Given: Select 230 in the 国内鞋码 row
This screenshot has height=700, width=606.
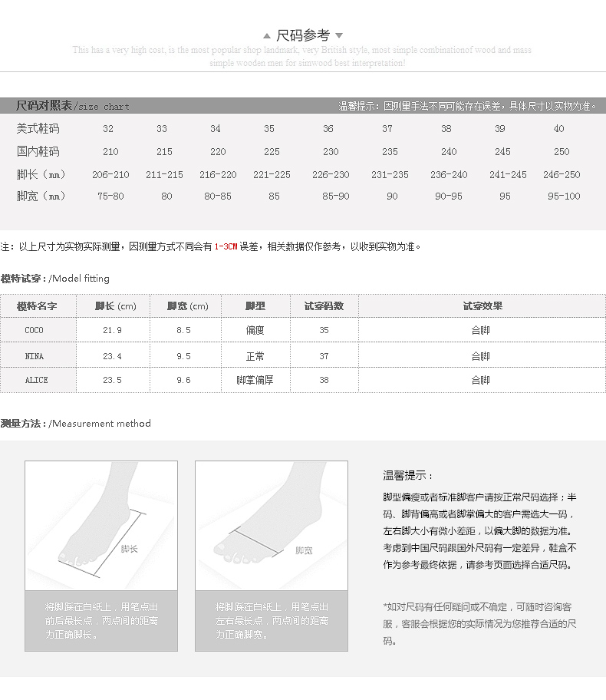Looking at the screenshot, I should point(331,152).
